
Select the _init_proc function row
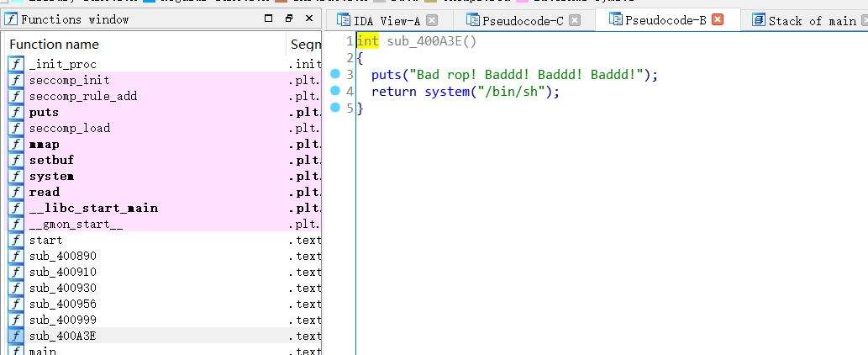(x=164, y=64)
